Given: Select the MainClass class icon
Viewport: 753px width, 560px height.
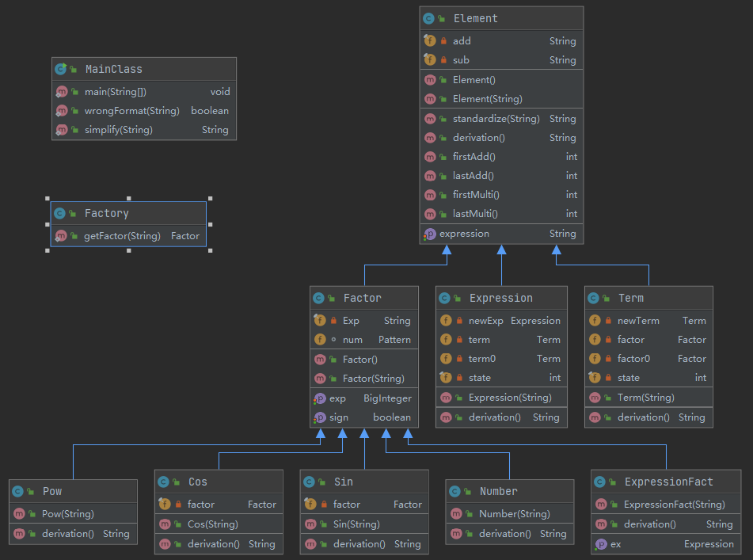Looking at the screenshot, I should point(60,69).
